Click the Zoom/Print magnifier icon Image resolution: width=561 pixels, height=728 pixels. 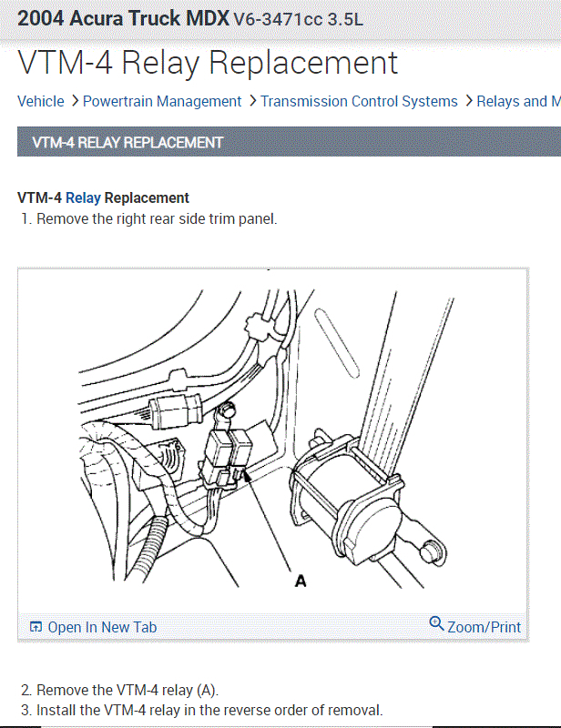(436, 623)
